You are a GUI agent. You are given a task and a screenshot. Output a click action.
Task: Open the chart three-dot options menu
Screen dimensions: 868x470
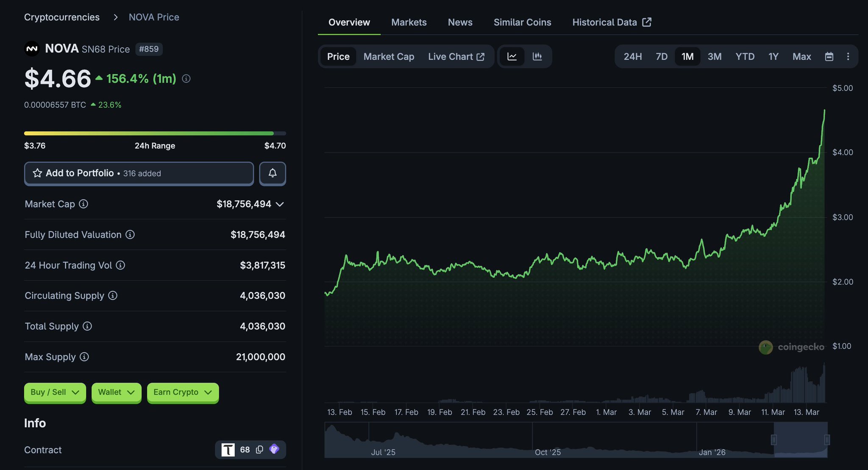coord(848,56)
